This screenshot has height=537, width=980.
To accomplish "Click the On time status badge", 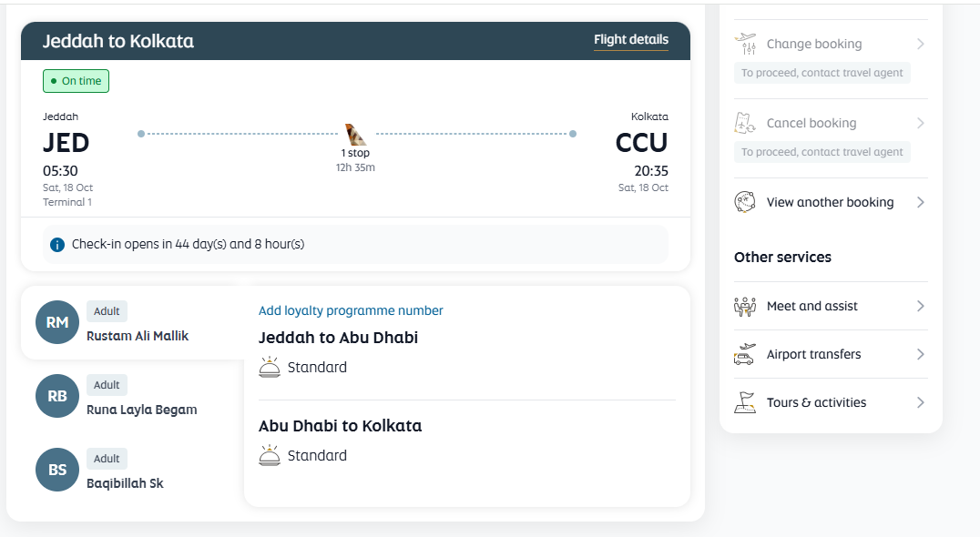I will (x=76, y=81).
